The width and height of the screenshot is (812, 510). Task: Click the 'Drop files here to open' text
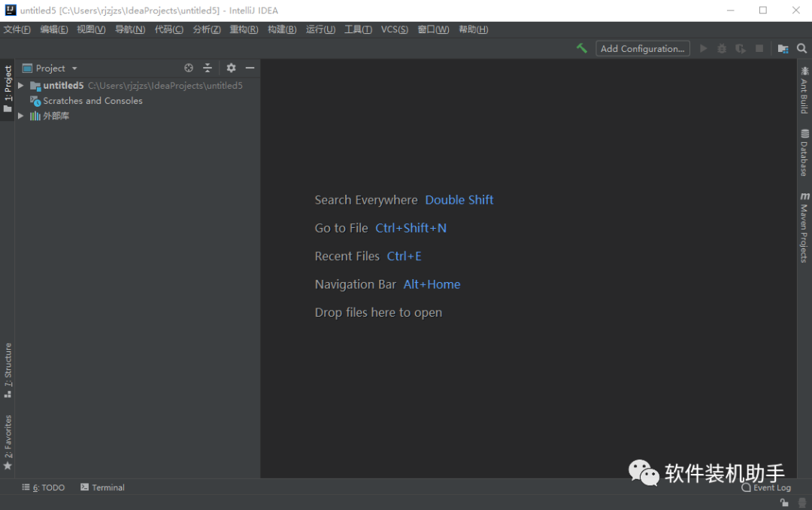(378, 312)
